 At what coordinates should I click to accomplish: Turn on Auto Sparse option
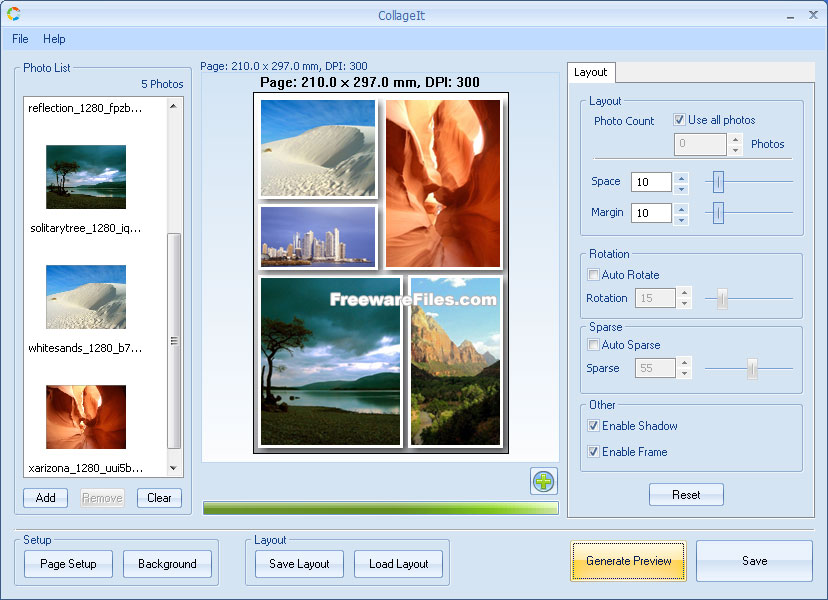click(x=594, y=345)
